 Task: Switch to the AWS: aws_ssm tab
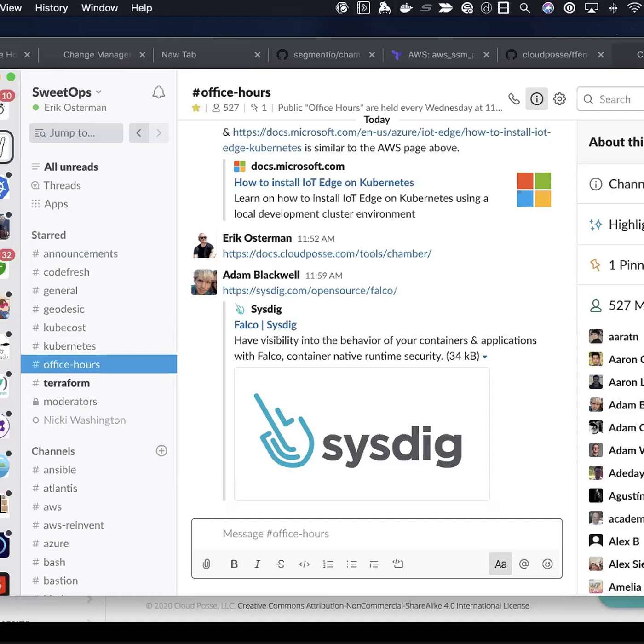(x=440, y=55)
